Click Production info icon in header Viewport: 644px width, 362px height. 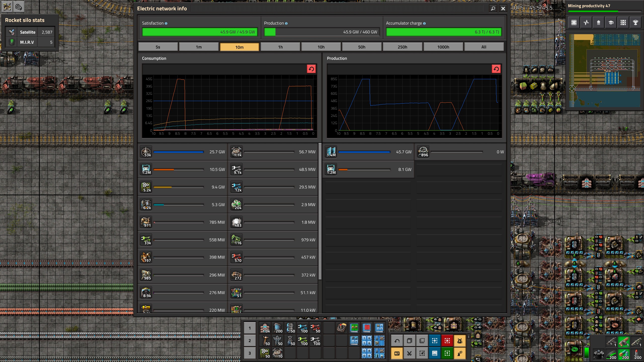(x=286, y=23)
